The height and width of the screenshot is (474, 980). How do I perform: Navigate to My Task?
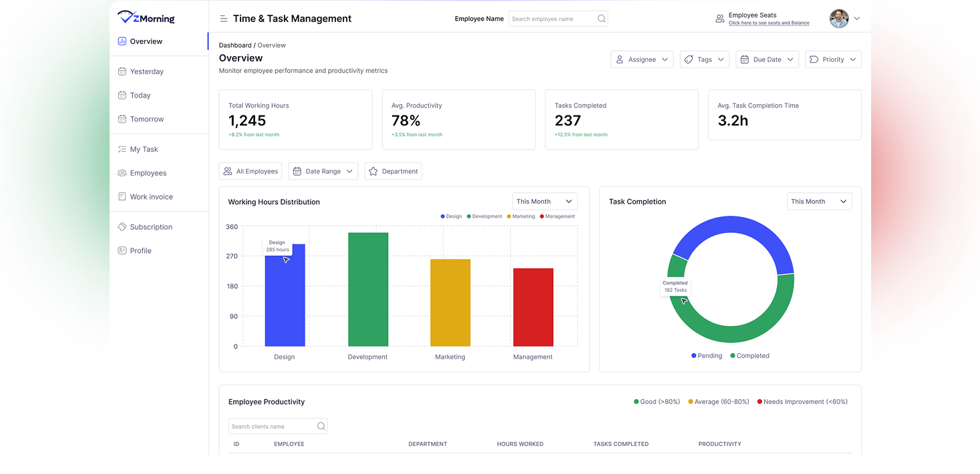tap(159, 150)
